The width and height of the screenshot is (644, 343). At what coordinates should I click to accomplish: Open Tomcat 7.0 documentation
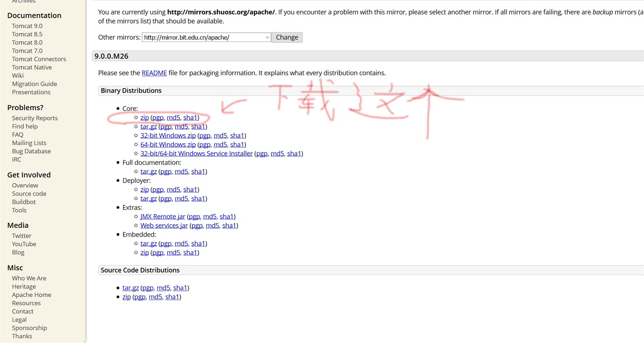point(27,51)
